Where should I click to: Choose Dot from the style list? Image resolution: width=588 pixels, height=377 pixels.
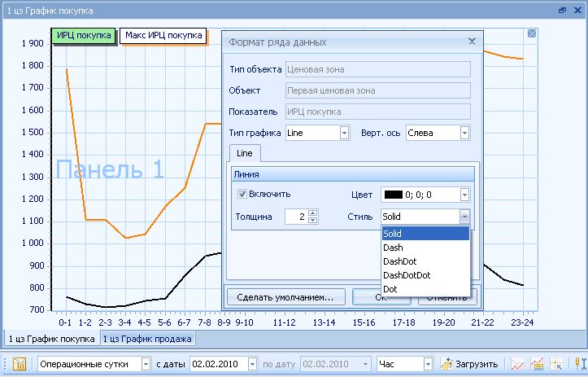point(390,289)
